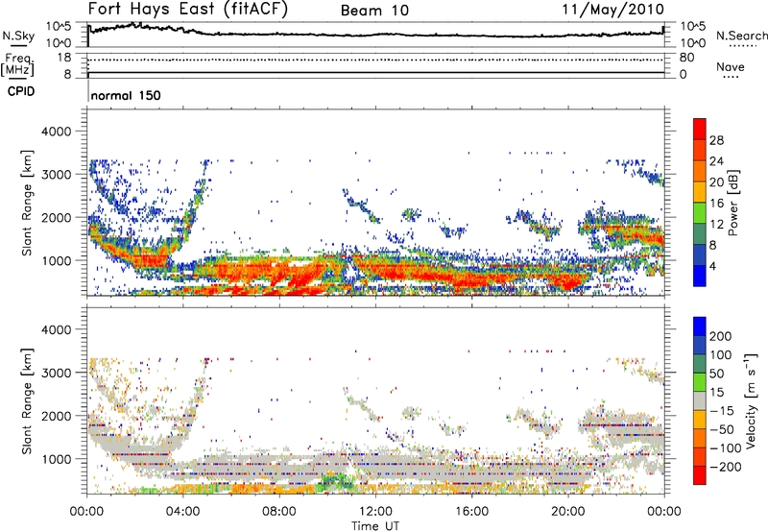Click the '200' value on the Velocity colorbar
The height and width of the screenshot is (532, 768).
[x=721, y=336]
